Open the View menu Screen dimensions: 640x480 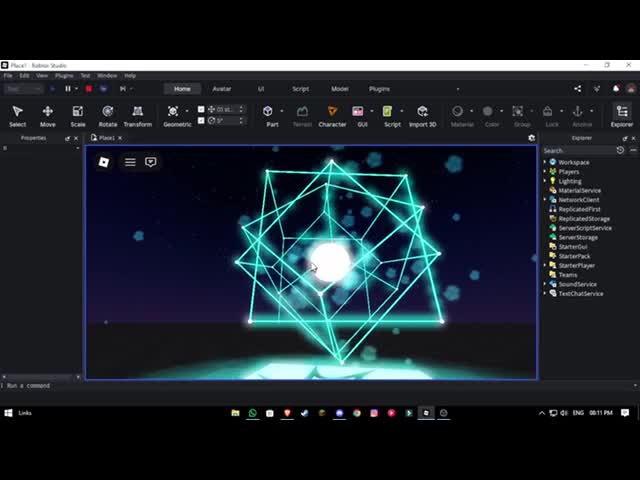42,76
